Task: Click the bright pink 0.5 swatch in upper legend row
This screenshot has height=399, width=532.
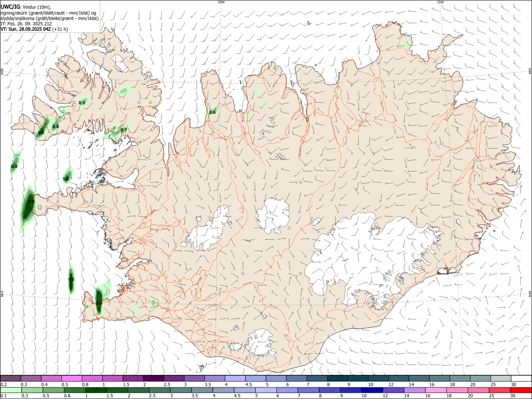Action: point(71,378)
